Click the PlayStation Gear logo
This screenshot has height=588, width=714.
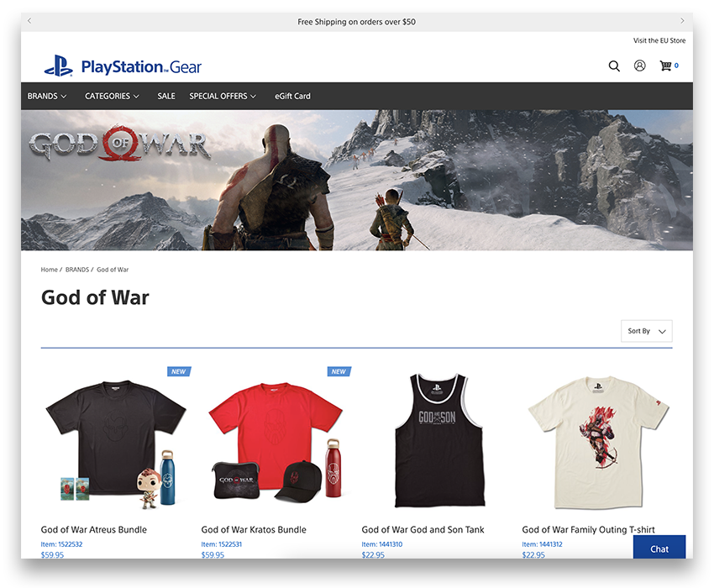click(x=123, y=66)
